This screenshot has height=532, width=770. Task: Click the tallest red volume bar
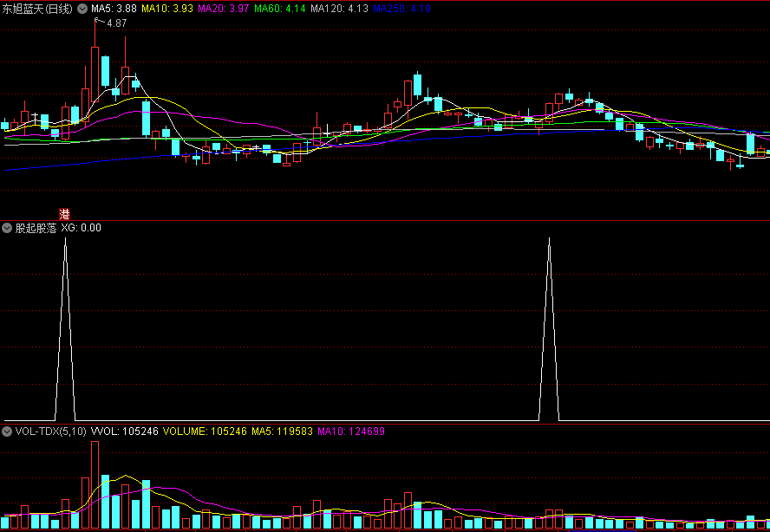[x=95, y=485]
